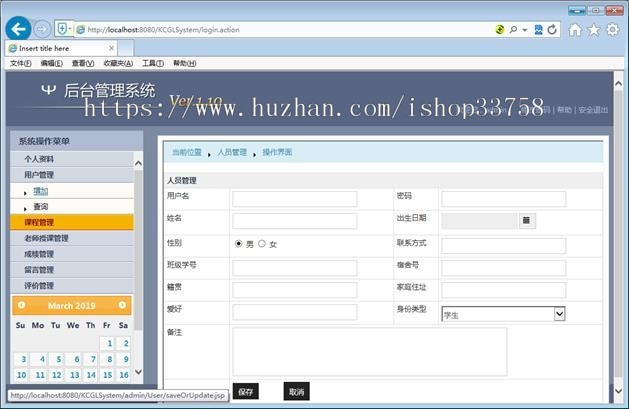Open the 工具(T) menu
This screenshot has height=409, width=629.
coord(153,63)
